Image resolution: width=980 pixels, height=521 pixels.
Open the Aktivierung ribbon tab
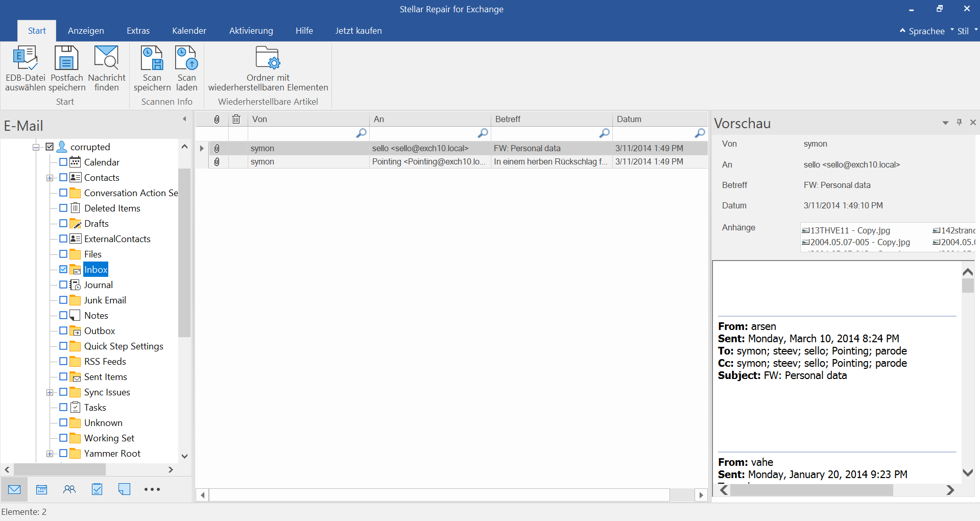click(x=251, y=31)
